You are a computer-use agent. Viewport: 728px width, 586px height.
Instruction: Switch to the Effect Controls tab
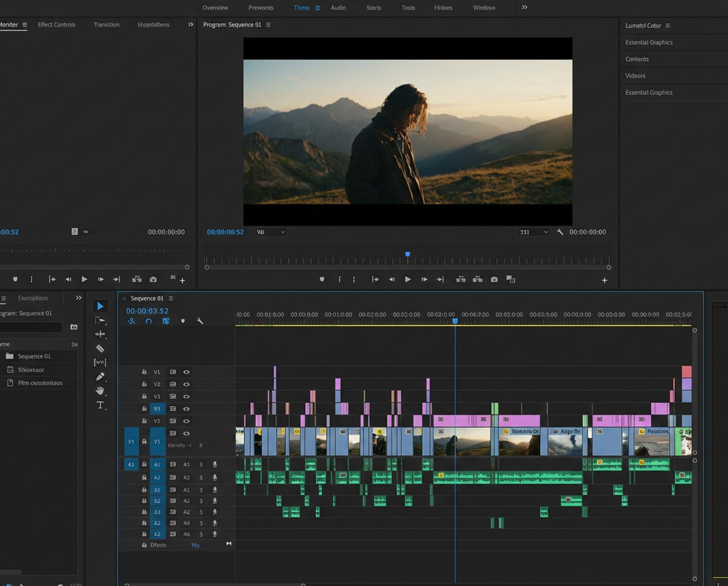click(x=56, y=24)
